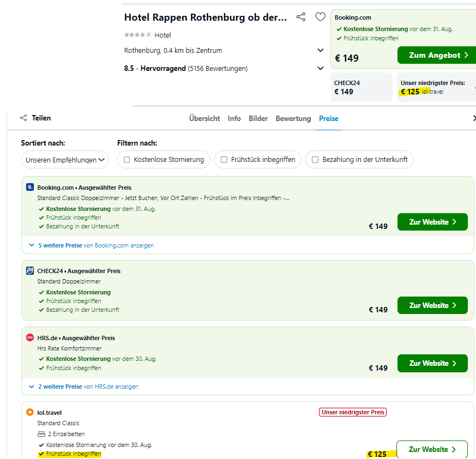The height and width of the screenshot is (459, 476).
Task: Toggle Bezahlung in der Unterkunft checkbox
Action: click(315, 160)
